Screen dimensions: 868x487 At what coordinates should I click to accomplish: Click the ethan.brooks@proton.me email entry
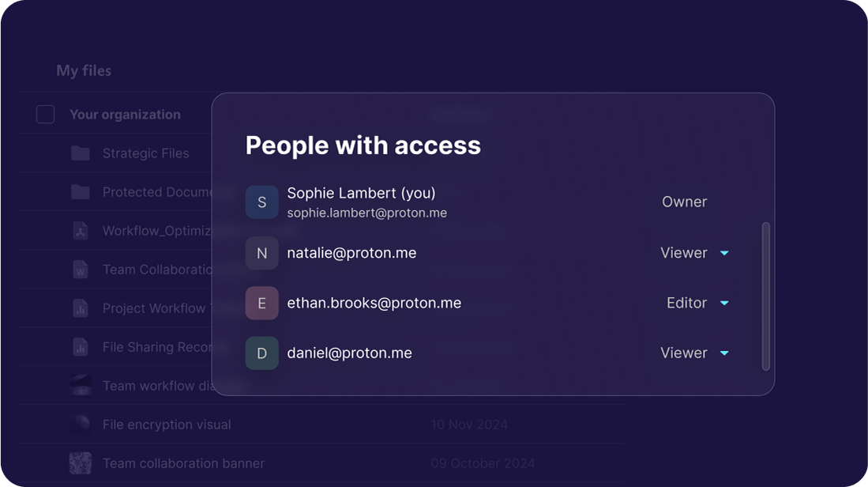coord(374,303)
